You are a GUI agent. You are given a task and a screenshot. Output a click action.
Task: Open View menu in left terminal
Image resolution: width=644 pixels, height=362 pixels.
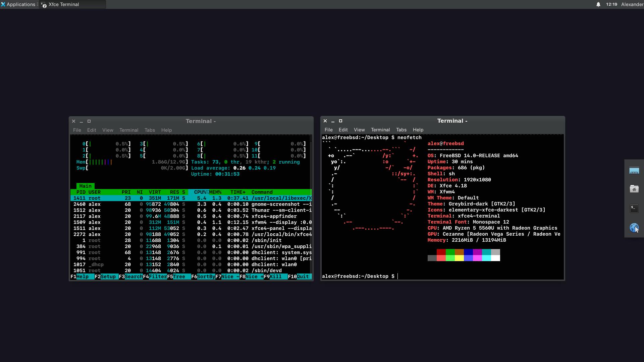click(x=108, y=130)
